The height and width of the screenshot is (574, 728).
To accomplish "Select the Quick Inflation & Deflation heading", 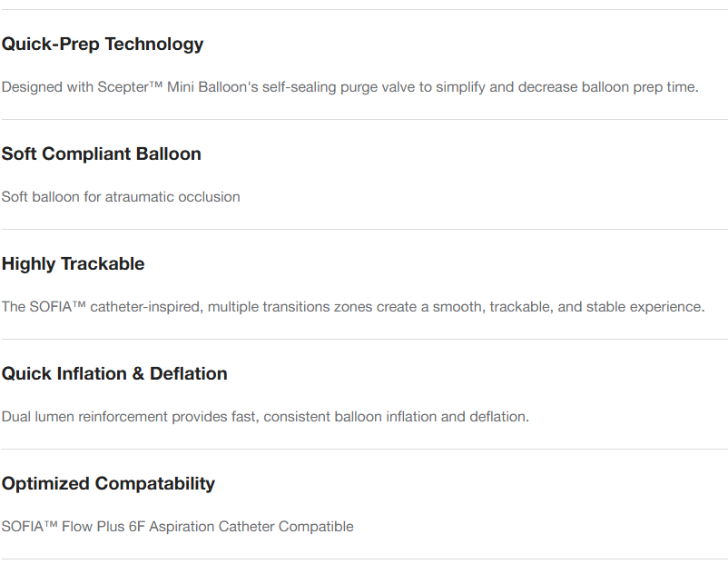I will 114,374.
